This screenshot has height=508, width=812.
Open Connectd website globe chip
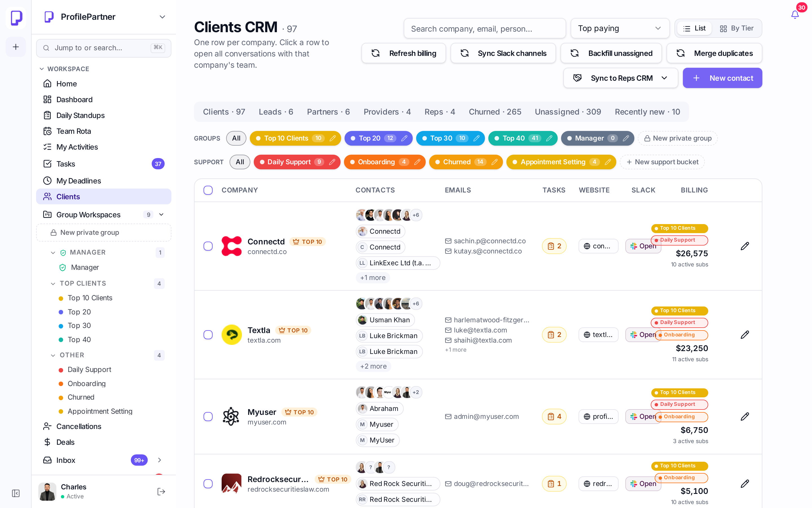click(598, 246)
